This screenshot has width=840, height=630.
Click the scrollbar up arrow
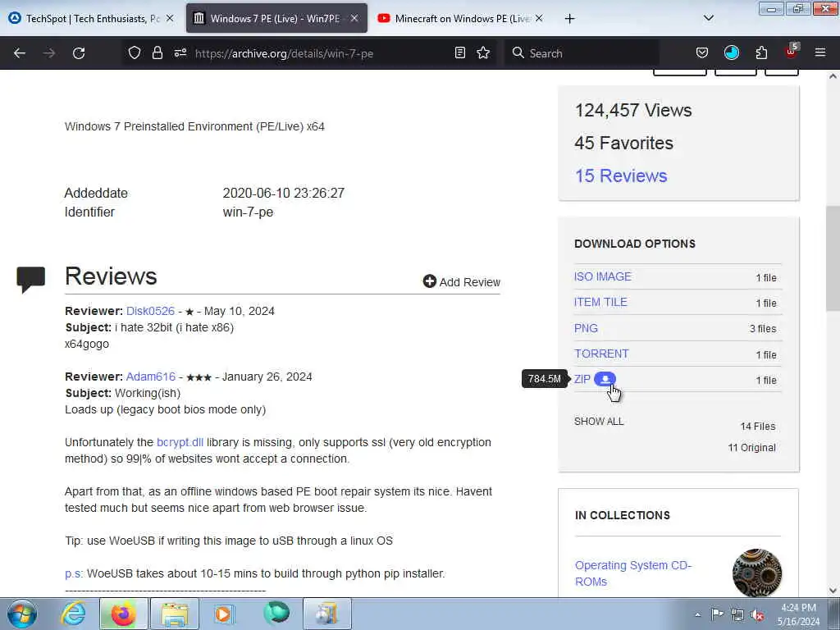[833, 76]
